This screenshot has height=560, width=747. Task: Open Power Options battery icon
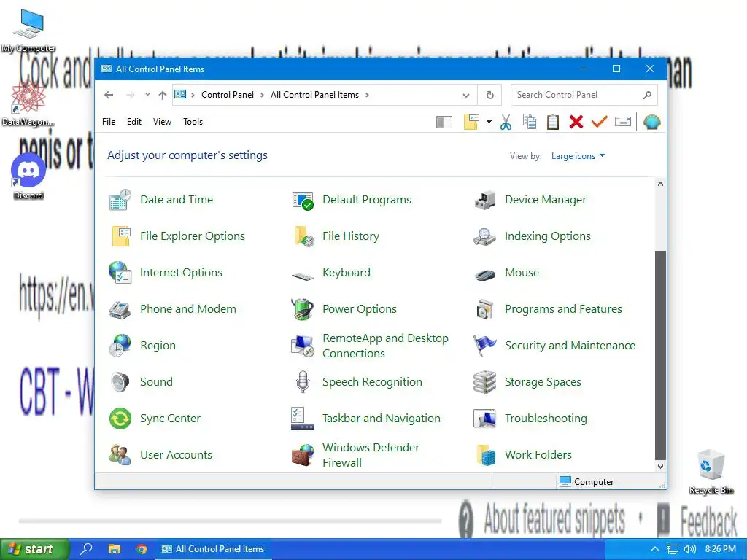coord(303,309)
